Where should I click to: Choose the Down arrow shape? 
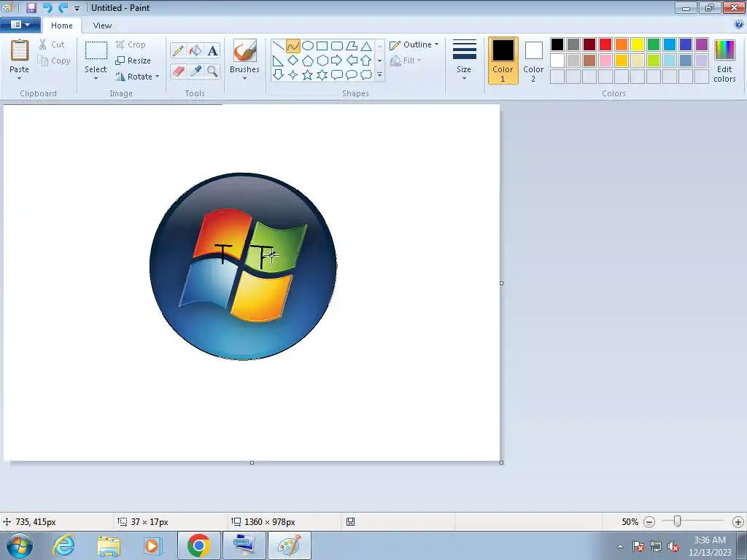(278, 75)
